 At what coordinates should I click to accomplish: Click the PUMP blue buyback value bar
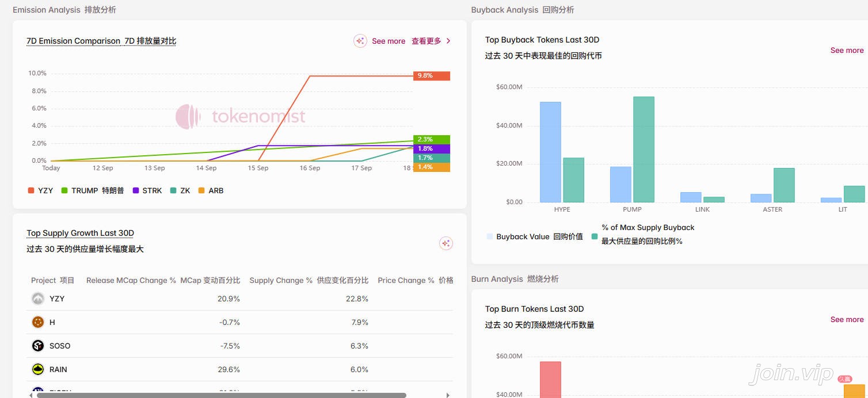620,185
